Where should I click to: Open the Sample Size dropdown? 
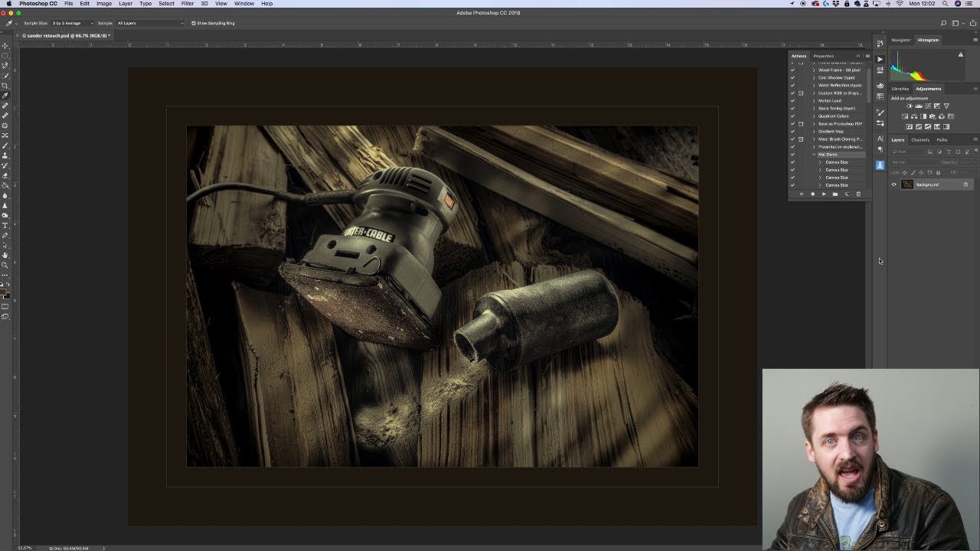click(x=73, y=23)
